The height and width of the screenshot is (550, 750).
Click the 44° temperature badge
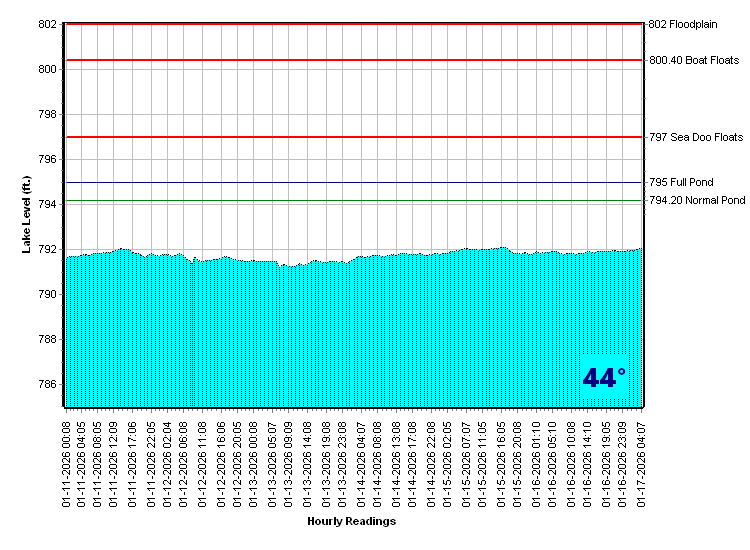(604, 378)
